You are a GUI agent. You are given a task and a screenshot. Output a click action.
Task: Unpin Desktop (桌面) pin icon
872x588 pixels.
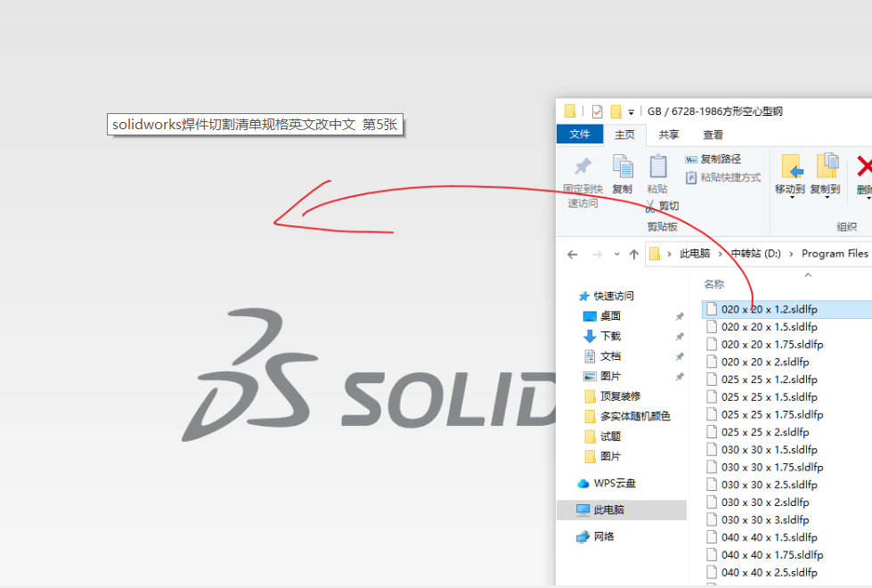coord(680,316)
